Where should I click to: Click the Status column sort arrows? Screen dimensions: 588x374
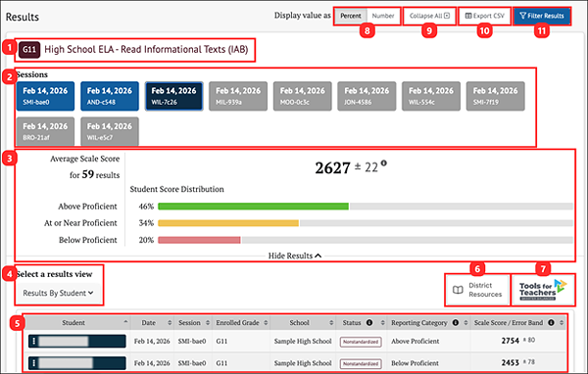pos(383,323)
